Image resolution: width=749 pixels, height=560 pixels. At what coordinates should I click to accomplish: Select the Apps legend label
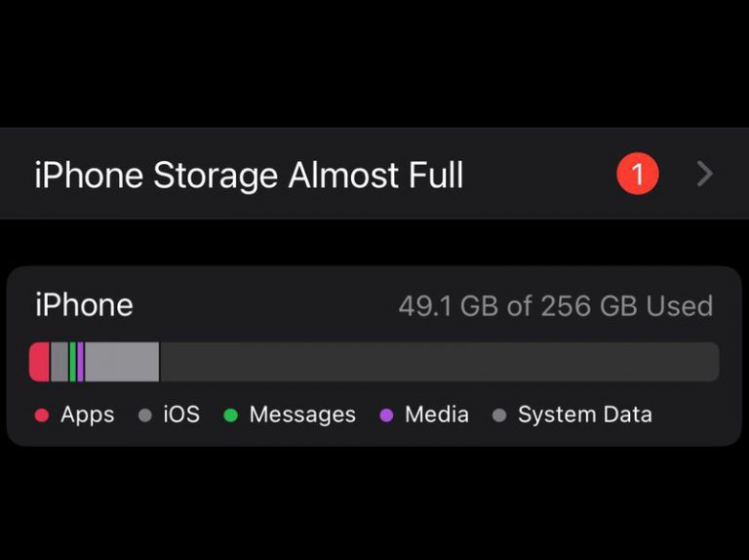(x=88, y=415)
